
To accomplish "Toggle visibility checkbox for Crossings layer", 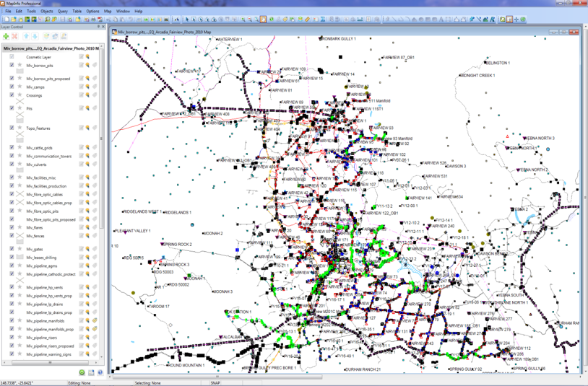I will pos(12,95).
